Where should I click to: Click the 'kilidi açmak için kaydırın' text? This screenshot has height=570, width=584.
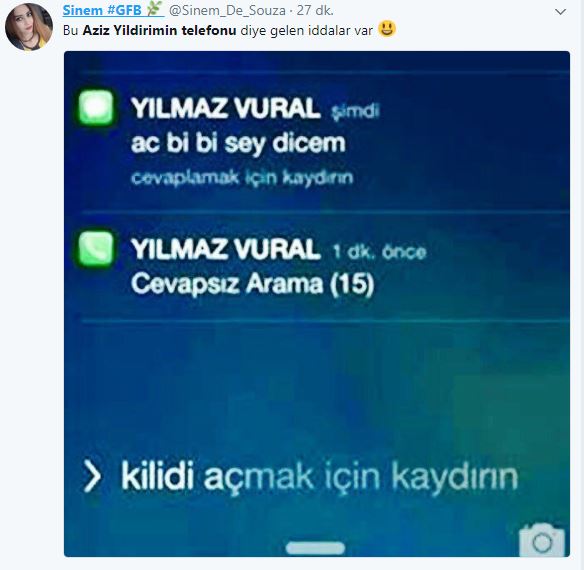click(x=320, y=477)
